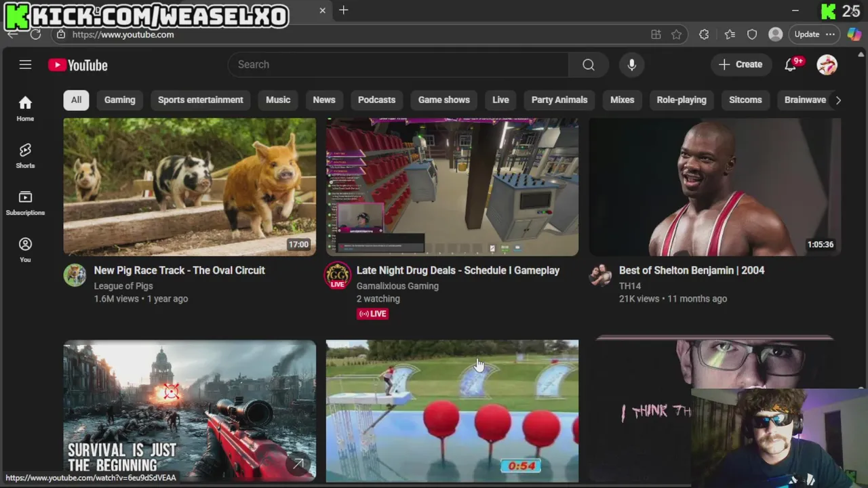
Task: Open Late Night Drug Deals video title
Action: (458, 270)
